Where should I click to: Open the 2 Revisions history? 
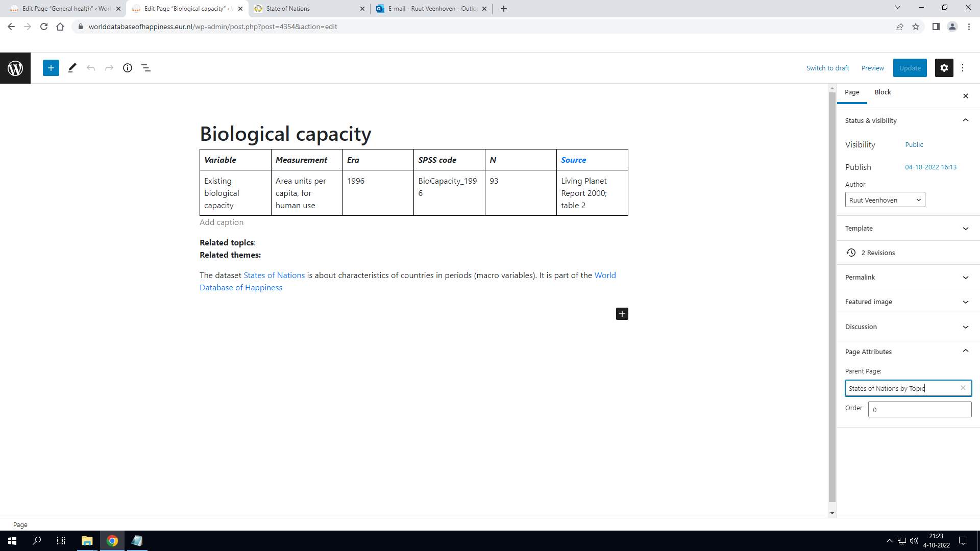(877, 253)
